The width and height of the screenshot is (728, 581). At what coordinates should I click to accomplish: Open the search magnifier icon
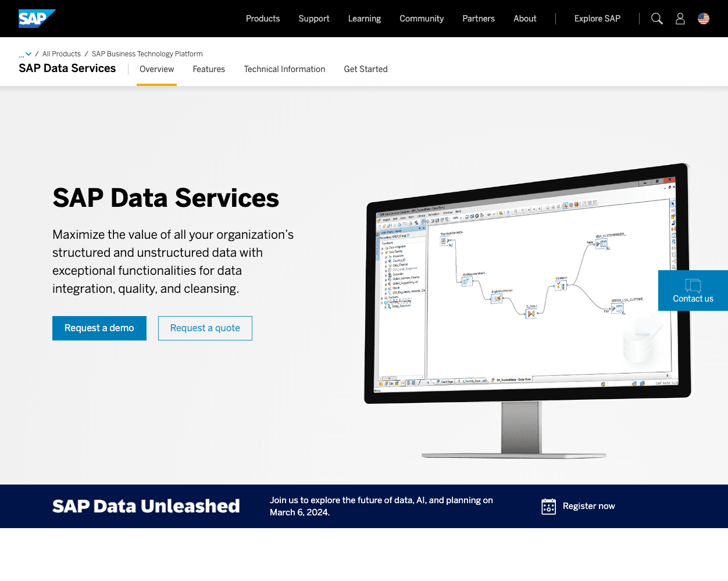(657, 19)
